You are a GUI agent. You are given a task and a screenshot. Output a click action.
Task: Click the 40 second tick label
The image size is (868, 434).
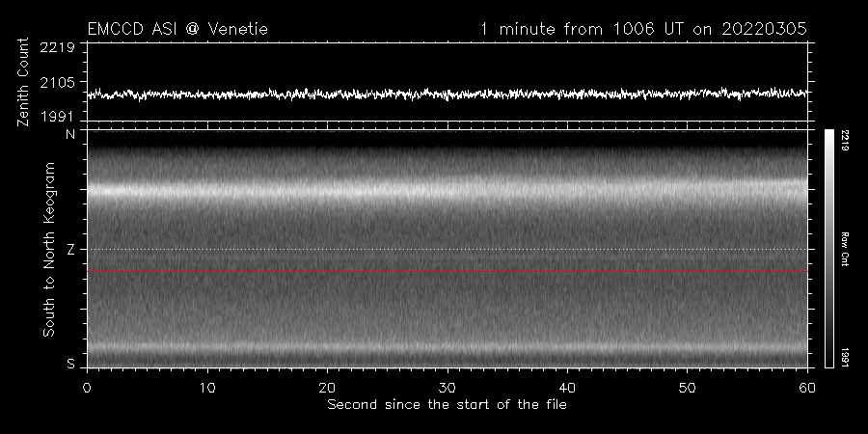coord(567,388)
